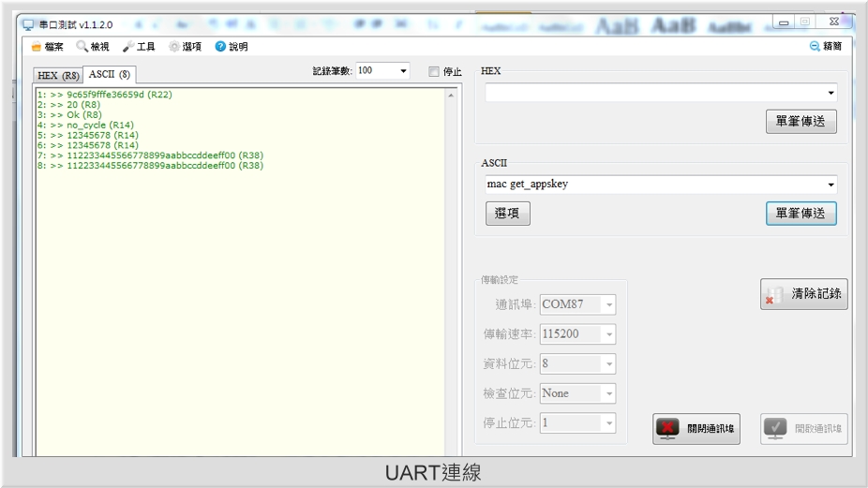Click the 選項 gear icon in menu bar
Viewport: 868px width, 488px height.
[x=174, y=46]
